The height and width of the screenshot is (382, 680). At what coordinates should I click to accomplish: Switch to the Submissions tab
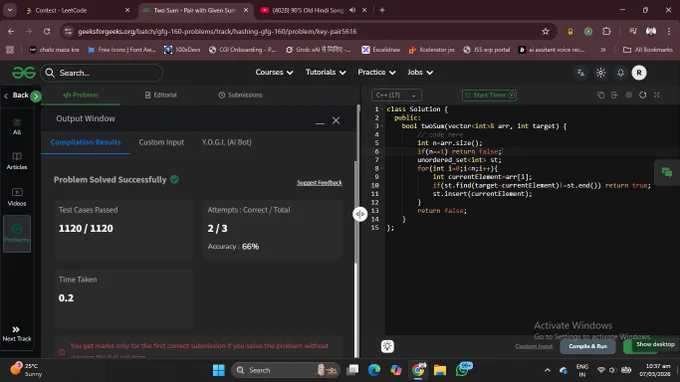(240, 95)
